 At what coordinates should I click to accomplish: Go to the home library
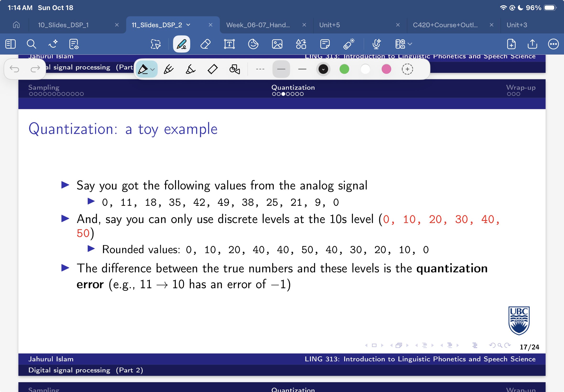[x=16, y=25]
